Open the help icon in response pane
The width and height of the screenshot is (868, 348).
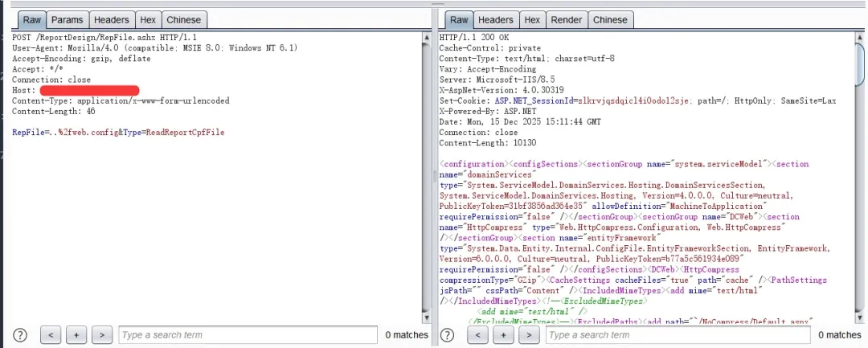click(448, 334)
